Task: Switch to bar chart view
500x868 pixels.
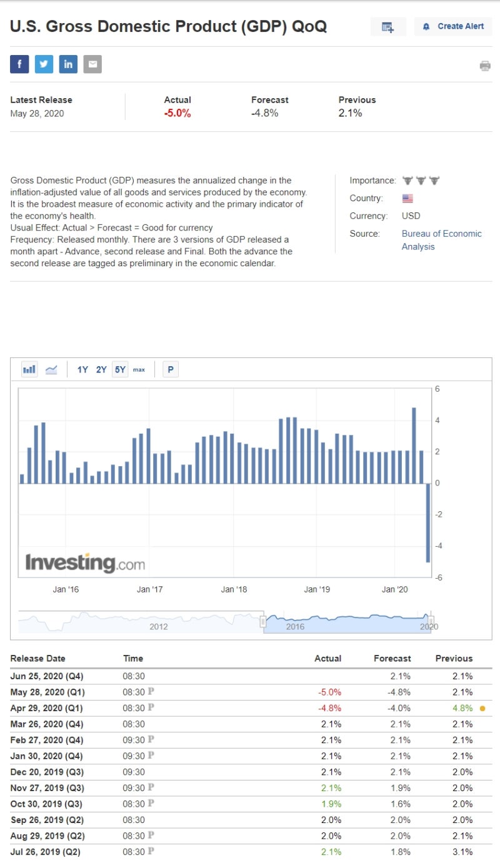Action: point(29,369)
